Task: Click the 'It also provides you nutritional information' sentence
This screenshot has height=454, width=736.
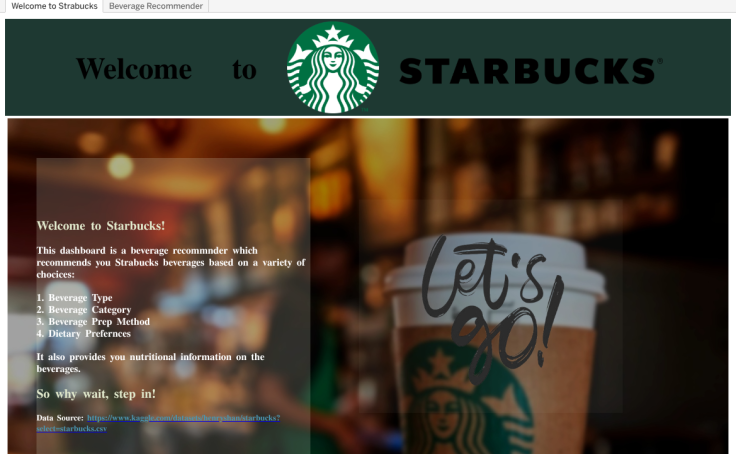Action: point(151,363)
